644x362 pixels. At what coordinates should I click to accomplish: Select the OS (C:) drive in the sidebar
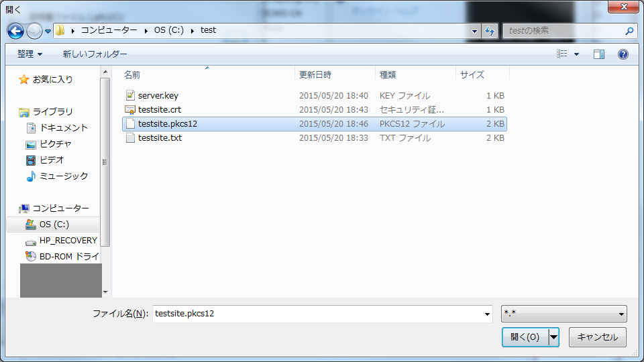53,225
